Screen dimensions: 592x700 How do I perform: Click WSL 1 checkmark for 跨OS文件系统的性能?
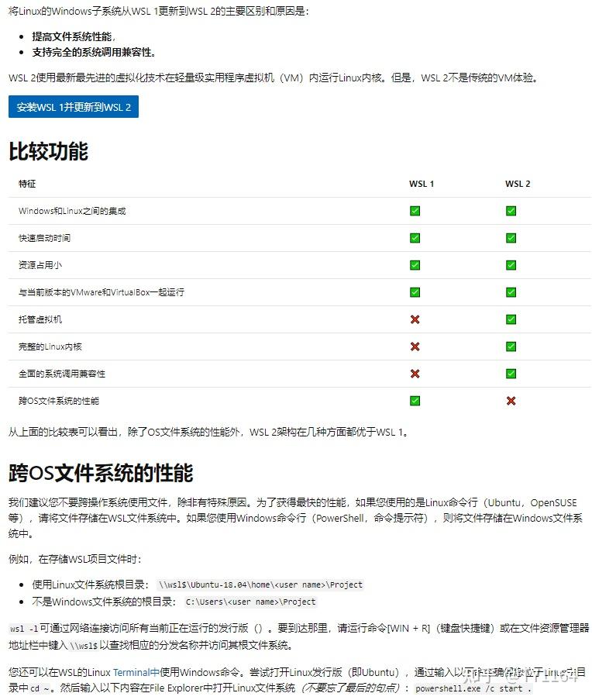[415, 401]
